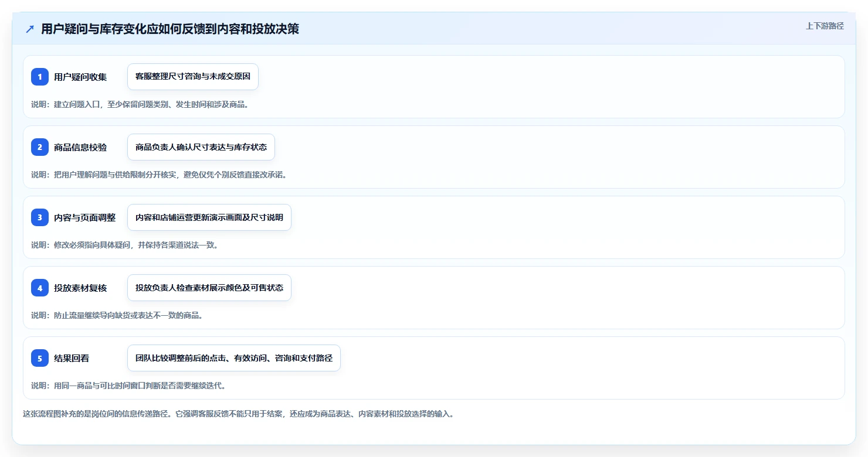The height and width of the screenshot is (457, 868).
Task: Click the 团队比较调整前后的点击 chip
Action: pyautogui.click(x=234, y=358)
